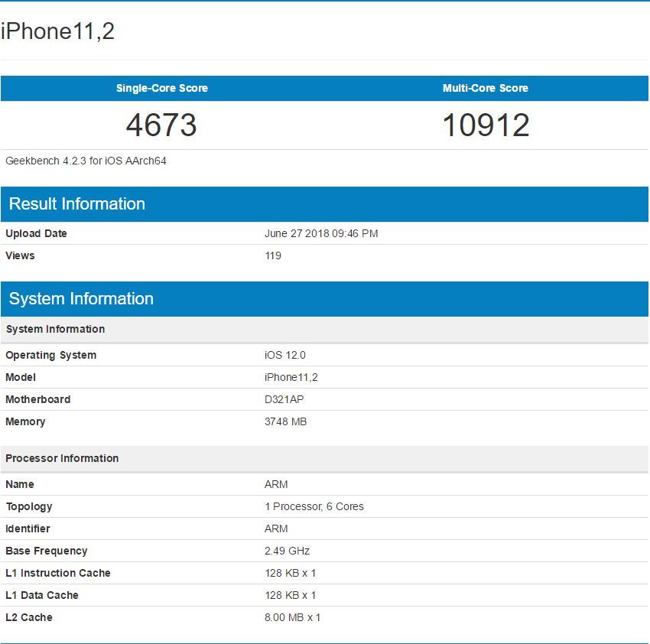Image resolution: width=650 pixels, height=644 pixels.
Task: Select the L1 Instruction Cache label
Action: (58, 573)
